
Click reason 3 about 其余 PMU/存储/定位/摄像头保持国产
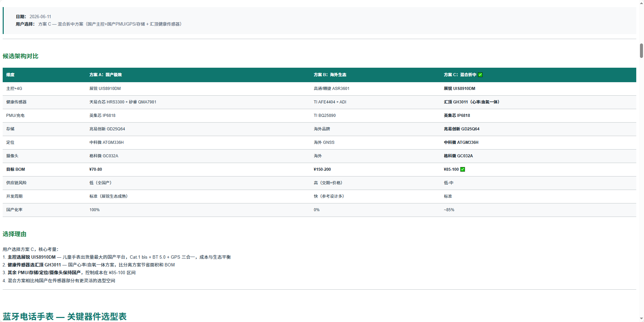point(69,272)
